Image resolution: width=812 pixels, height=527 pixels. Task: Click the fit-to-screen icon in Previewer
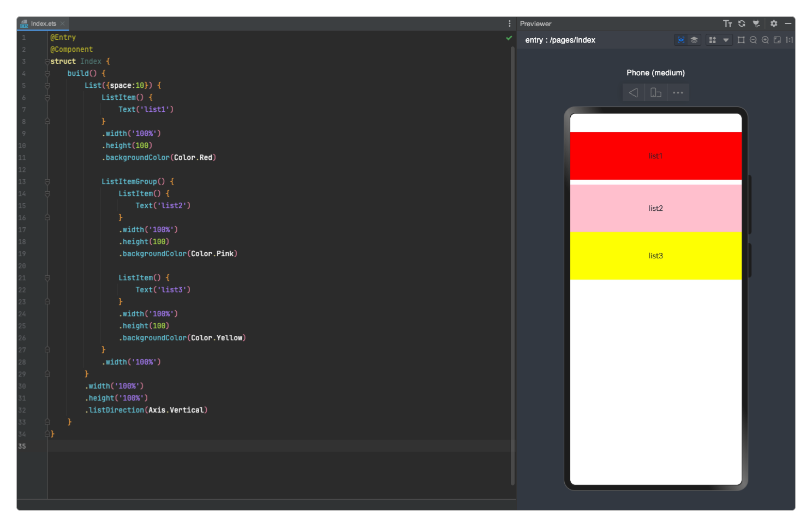(777, 40)
